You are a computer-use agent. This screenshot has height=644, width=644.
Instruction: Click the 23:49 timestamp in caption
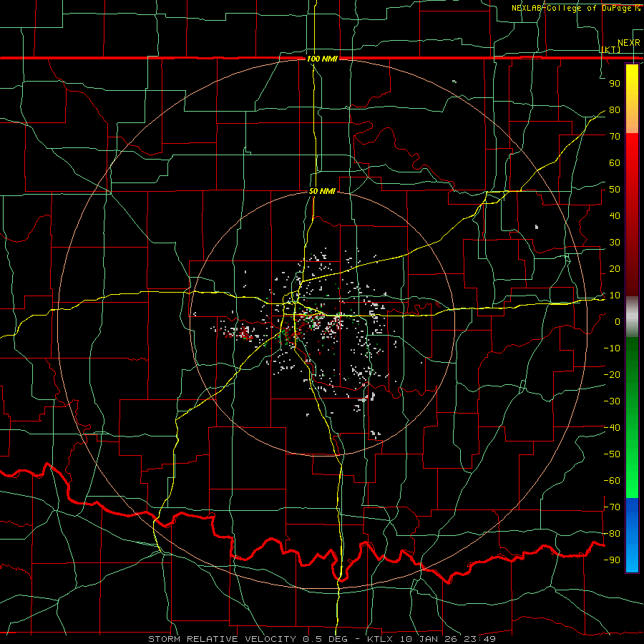pyautogui.click(x=479, y=639)
